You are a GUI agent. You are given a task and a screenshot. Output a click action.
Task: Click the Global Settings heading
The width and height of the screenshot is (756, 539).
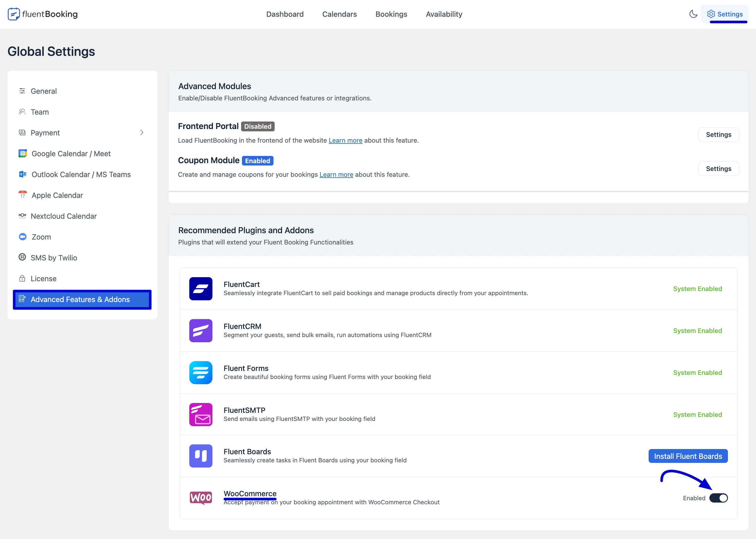[x=51, y=51]
